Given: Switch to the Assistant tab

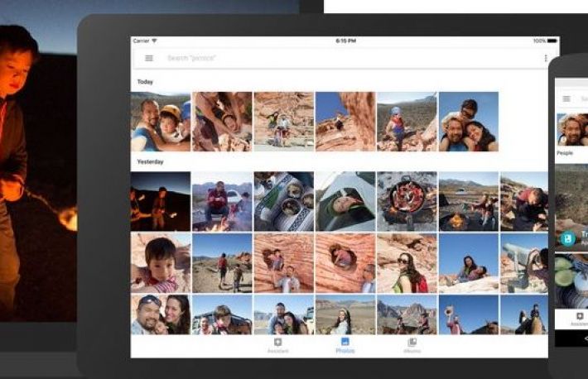Looking at the screenshot, I should coord(277,344).
